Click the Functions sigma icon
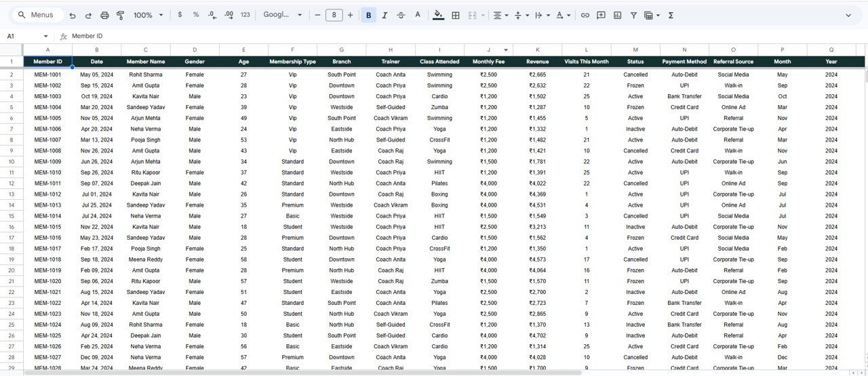The image size is (868, 376). click(671, 15)
